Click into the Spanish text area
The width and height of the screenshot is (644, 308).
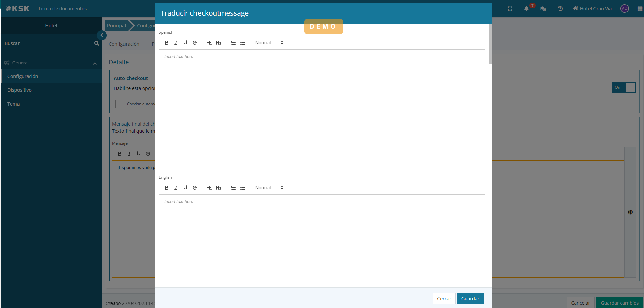tap(321, 111)
